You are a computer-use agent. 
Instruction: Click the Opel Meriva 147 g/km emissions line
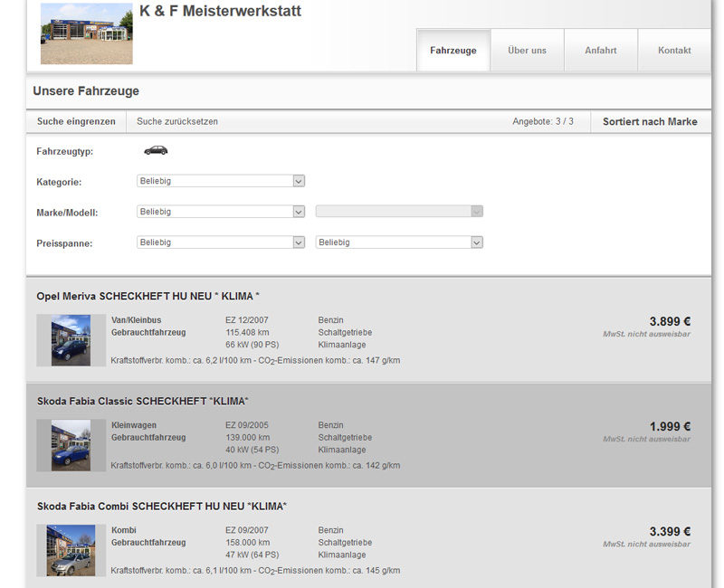coord(255,361)
